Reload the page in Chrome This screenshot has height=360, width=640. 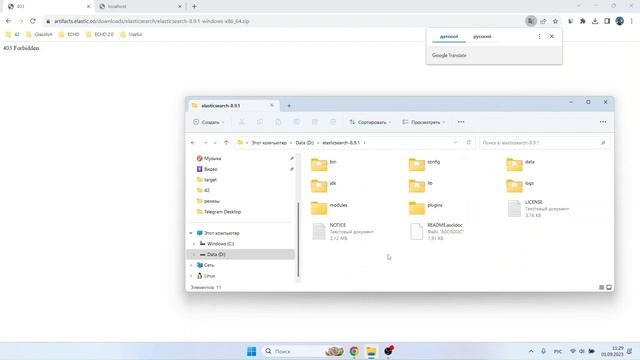point(33,21)
